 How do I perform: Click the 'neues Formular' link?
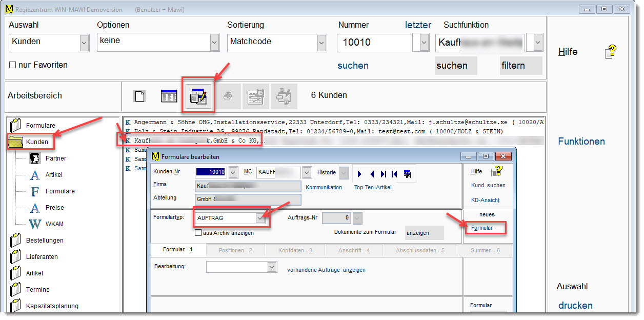pyautogui.click(x=482, y=228)
